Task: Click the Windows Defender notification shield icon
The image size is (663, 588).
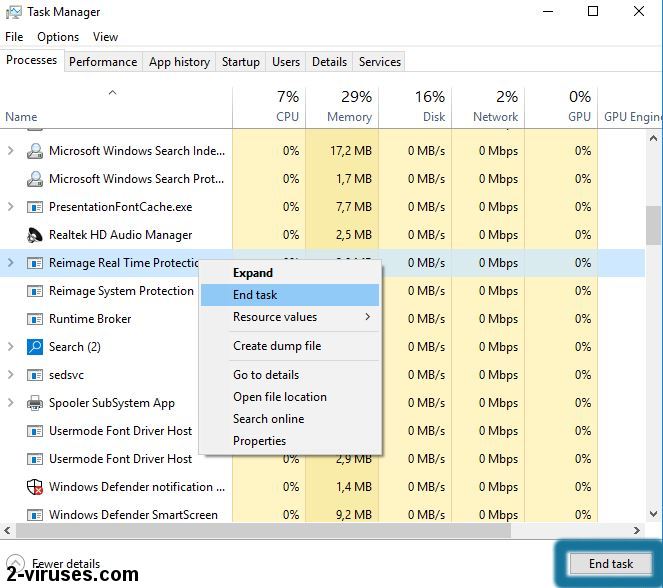Action: click(x=33, y=487)
